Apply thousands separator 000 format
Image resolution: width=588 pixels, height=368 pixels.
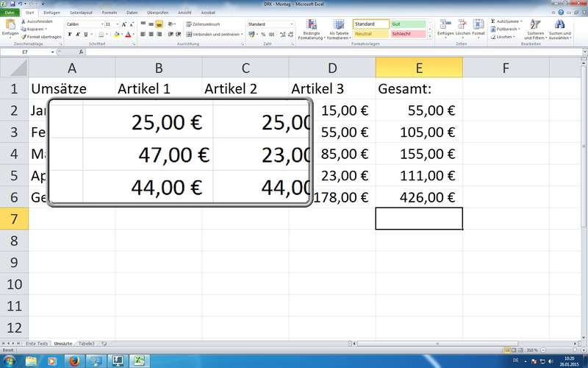point(271,34)
